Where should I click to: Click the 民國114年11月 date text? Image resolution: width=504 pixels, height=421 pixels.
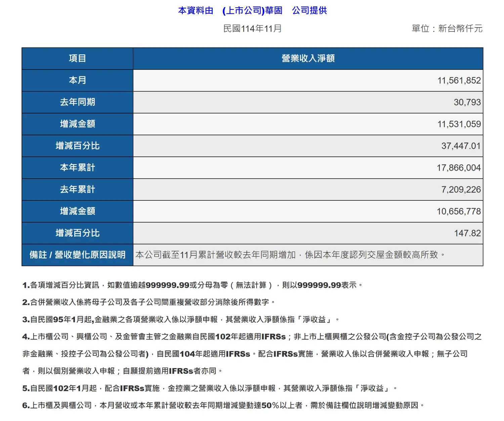252,29
